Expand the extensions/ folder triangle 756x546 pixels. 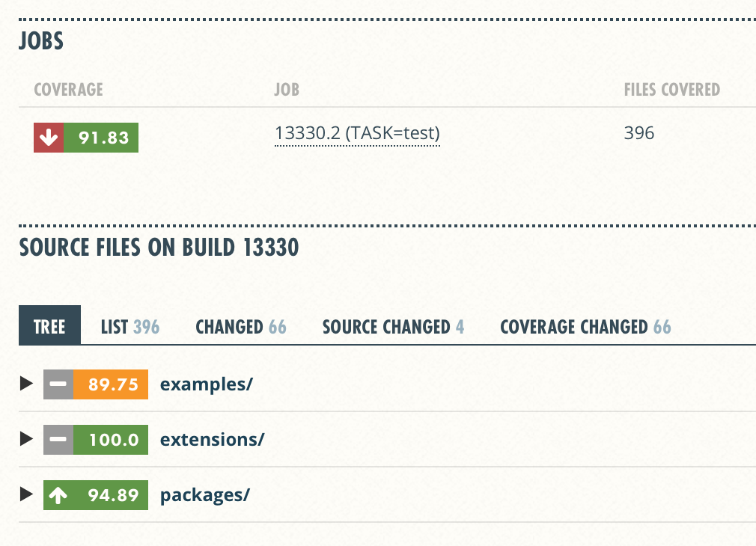(26, 439)
